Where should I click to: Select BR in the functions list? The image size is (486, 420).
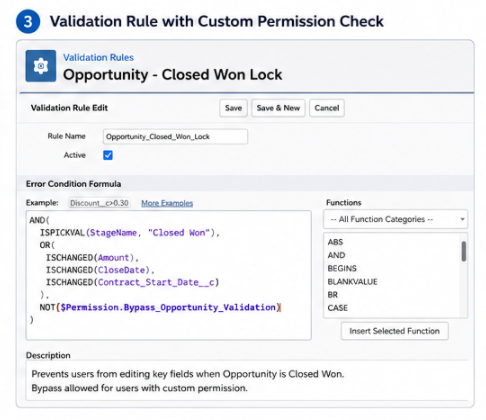(x=333, y=295)
